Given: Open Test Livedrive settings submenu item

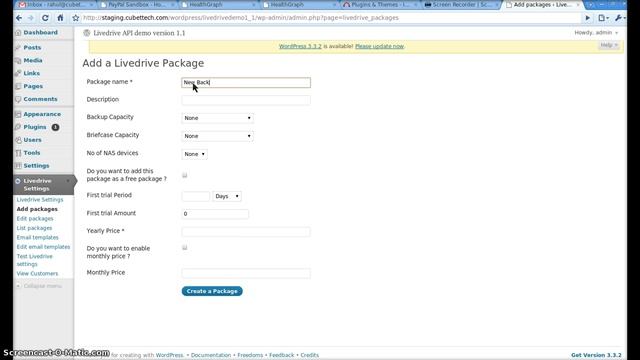Looking at the screenshot, I should pyautogui.click(x=35, y=260).
